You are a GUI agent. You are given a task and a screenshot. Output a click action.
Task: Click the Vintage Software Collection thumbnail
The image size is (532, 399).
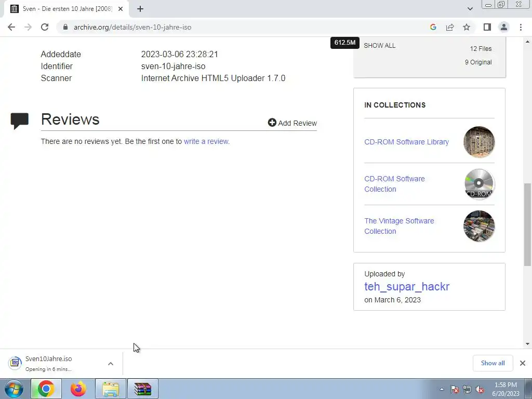[x=478, y=226]
